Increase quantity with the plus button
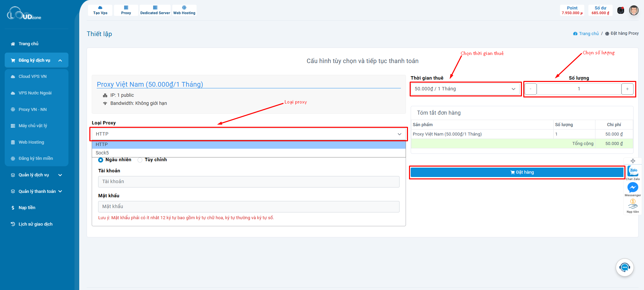The image size is (644, 290). click(x=627, y=89)
